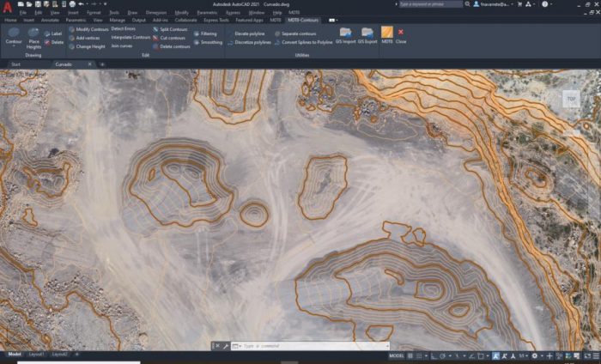Screen dimensions: 601x364
Task: Click Convert Splines to Polyline
Action: [x=307, y=42]
